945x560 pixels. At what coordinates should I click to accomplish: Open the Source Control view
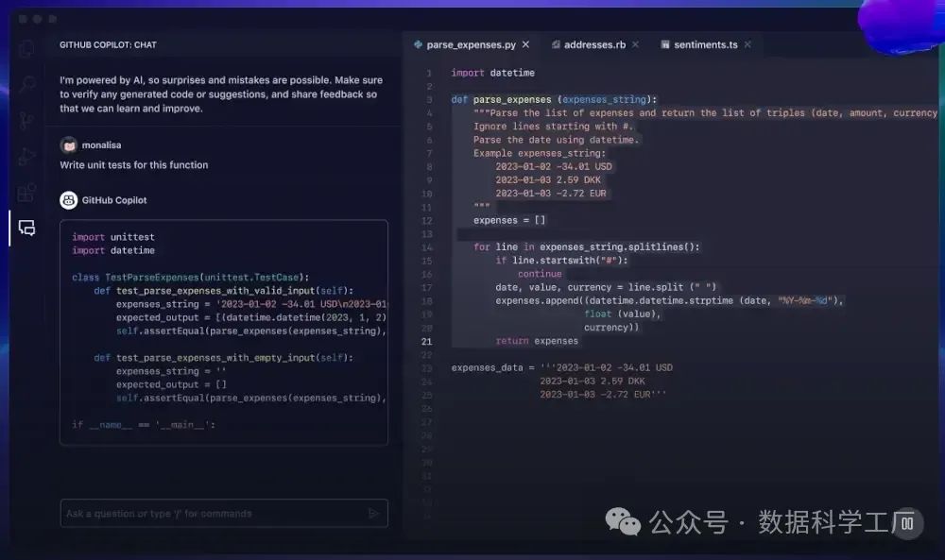coord(26,121)
